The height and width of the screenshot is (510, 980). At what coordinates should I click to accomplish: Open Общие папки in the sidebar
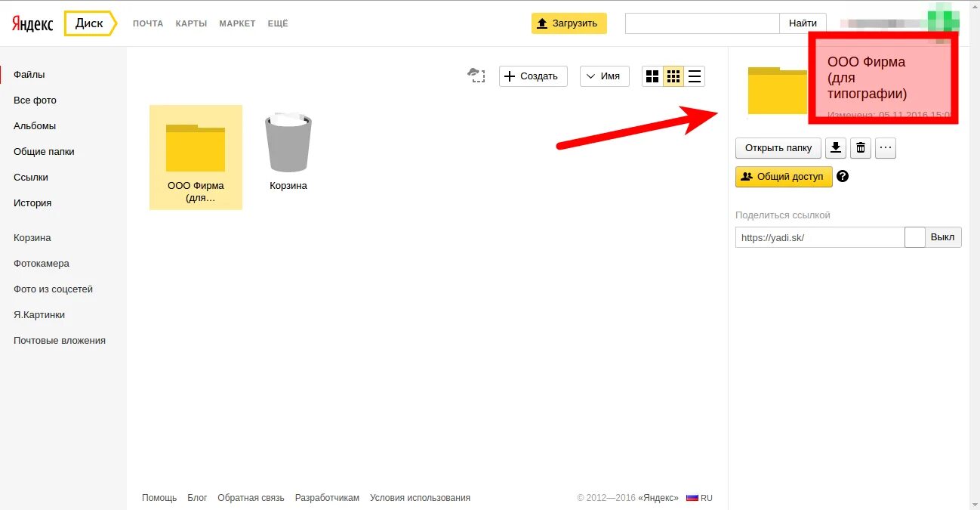pyautogui.click(x=44, y=152)
